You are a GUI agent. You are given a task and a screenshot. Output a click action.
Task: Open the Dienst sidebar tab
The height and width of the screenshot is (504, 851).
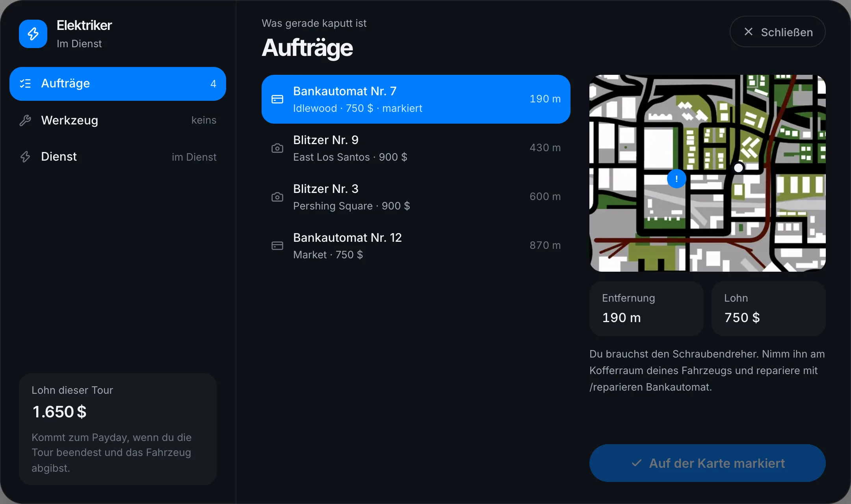[118, 157]
